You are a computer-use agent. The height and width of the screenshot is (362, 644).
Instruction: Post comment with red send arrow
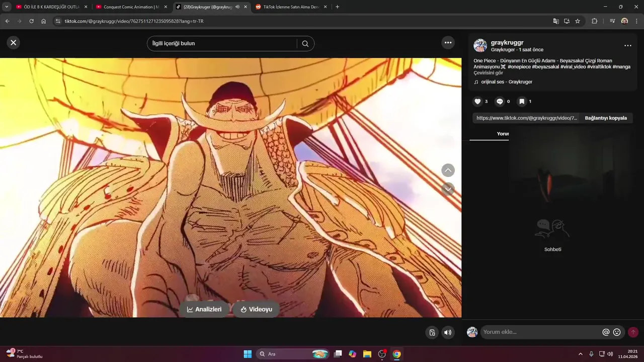[x=633, y=332]
